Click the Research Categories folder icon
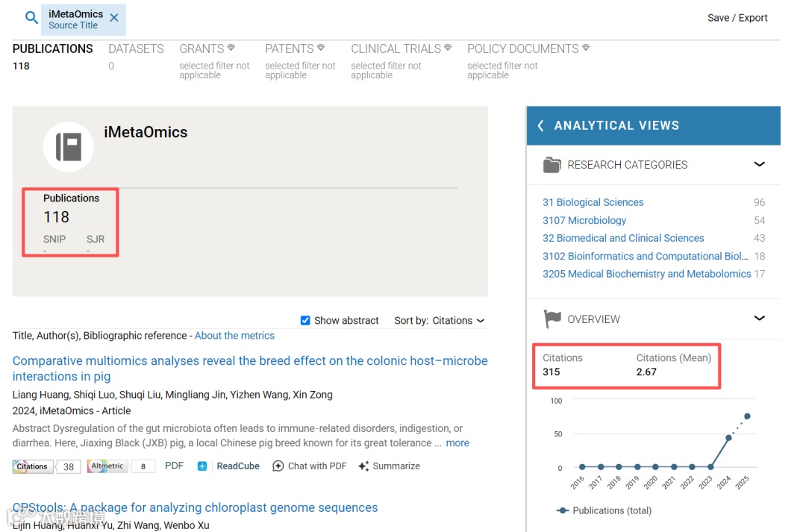Image resolution: width=806 pixels, height=532 pixels. tap(552, 165)
